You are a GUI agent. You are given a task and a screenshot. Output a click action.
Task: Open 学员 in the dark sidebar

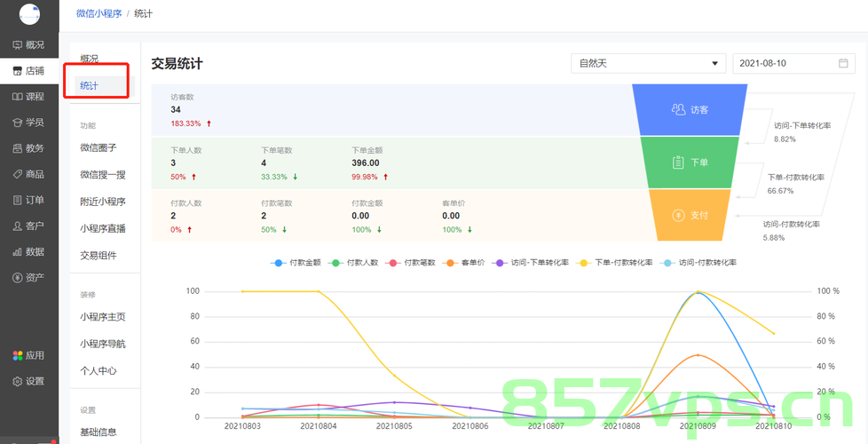click(x=28, y=123)
